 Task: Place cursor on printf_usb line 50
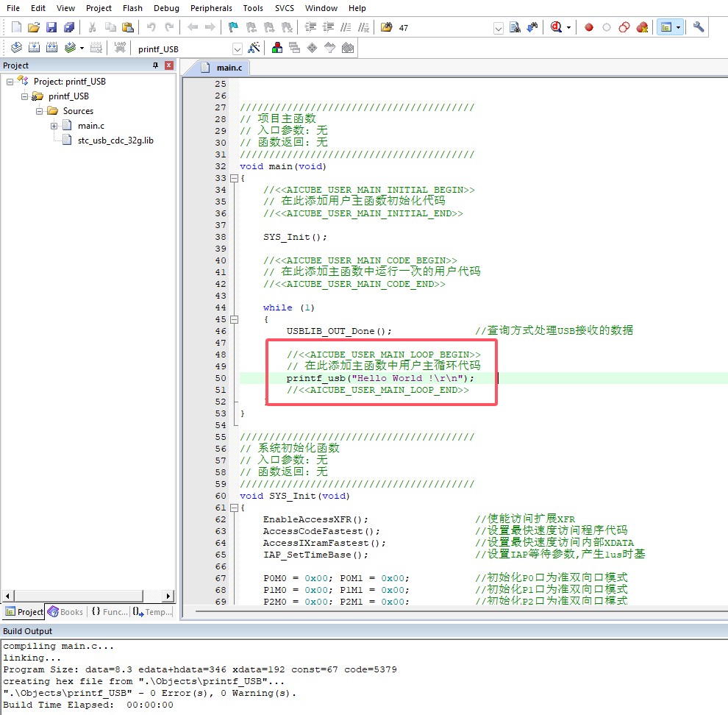tap(380, 378)
